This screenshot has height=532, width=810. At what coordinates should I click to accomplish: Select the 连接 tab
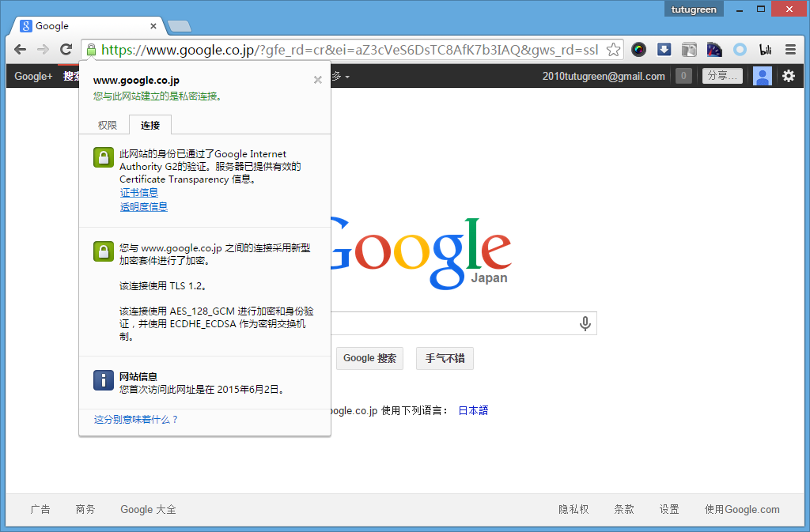150,126
